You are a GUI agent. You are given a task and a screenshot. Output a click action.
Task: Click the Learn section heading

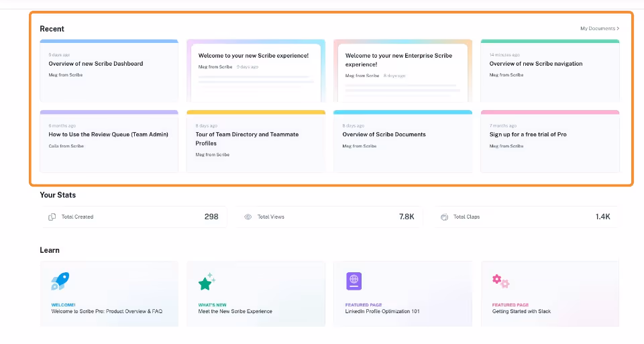pyautogui.click(x=49, y=250)
